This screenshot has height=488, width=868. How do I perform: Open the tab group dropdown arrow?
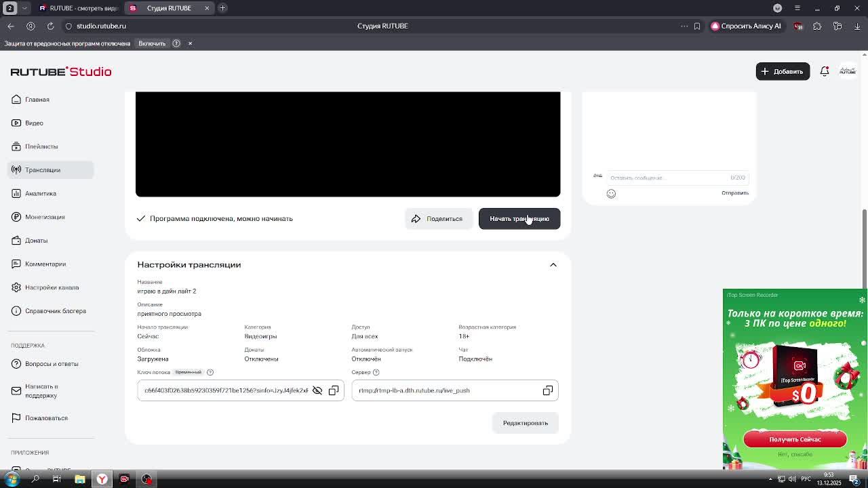click(x=24, y=8)
